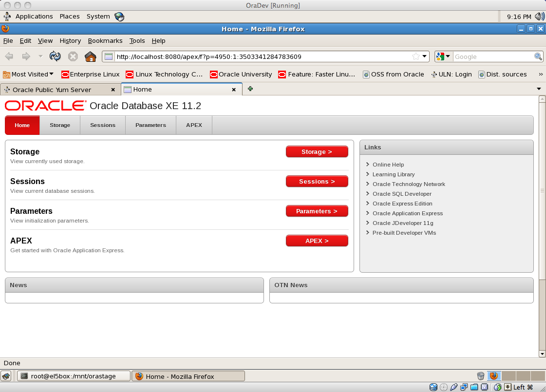Screen dimensions: 546x392
Task: Open the Oracle Express Edition link
Action: tap(402, 204)
